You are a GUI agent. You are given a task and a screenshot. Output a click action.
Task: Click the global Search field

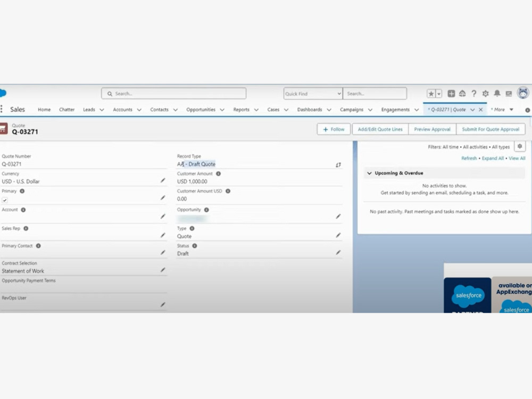174,93
